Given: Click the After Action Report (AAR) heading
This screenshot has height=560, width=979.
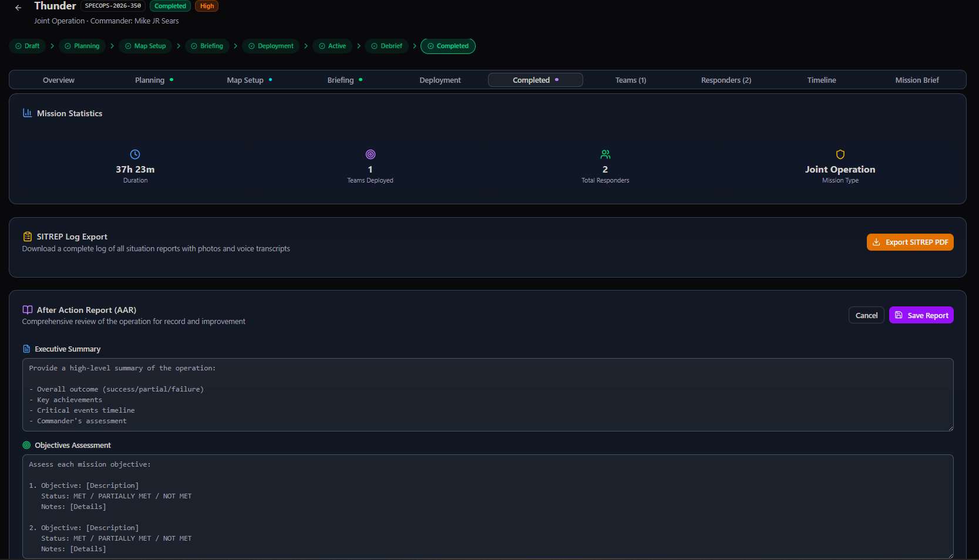Looking at the screenshot, I should 86,310.
